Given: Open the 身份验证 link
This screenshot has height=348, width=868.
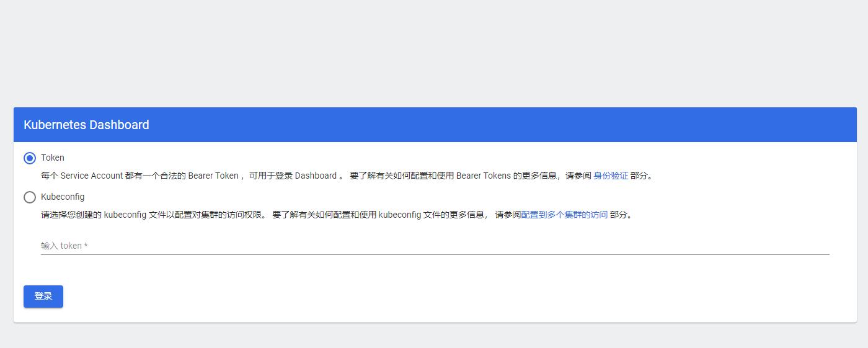Looking at the screenshot, I should pyautogui.click(x=611, y=176).
